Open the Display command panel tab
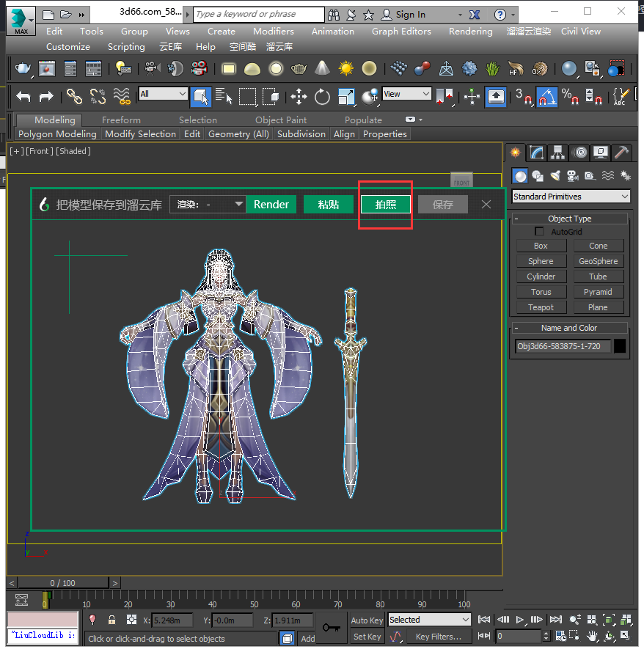 click(x=601, y=153)
